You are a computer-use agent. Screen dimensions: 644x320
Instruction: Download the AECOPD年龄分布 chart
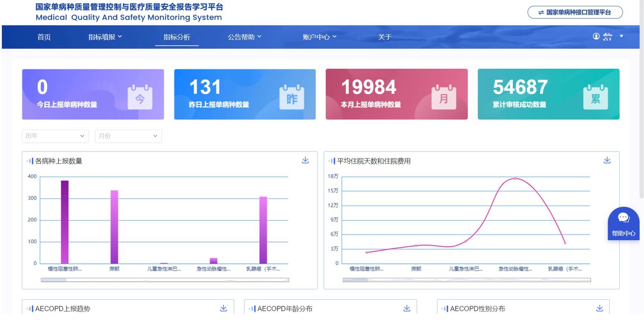[407, 308]
